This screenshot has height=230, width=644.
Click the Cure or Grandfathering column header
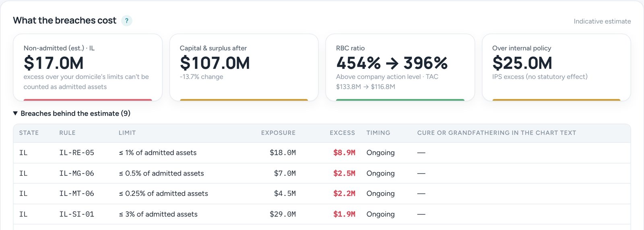click(x=497, y=133)
